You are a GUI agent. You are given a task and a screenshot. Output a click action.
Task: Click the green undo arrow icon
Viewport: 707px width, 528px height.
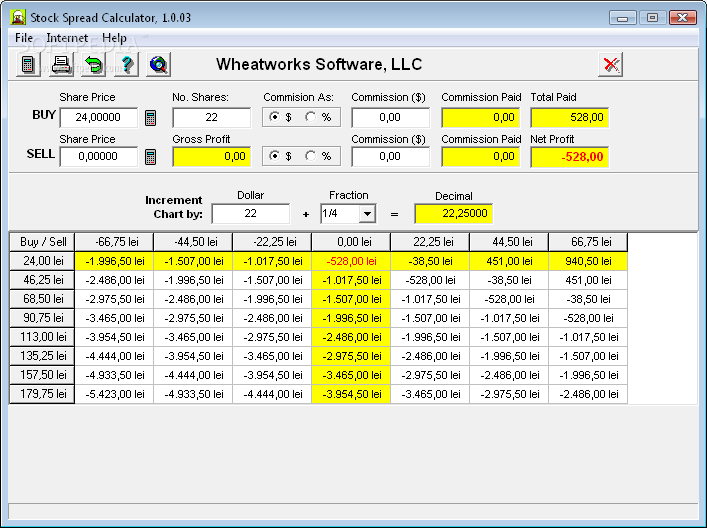[x=94, y=64]
